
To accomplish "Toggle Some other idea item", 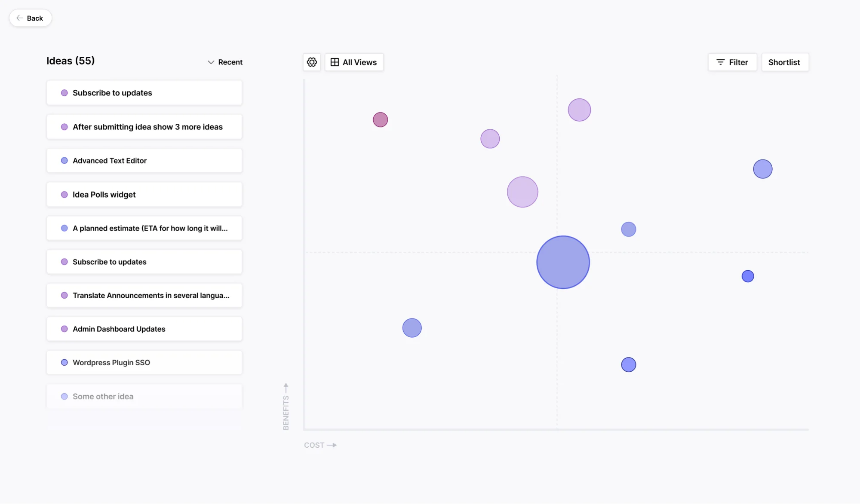I will [x=64, y=396].
